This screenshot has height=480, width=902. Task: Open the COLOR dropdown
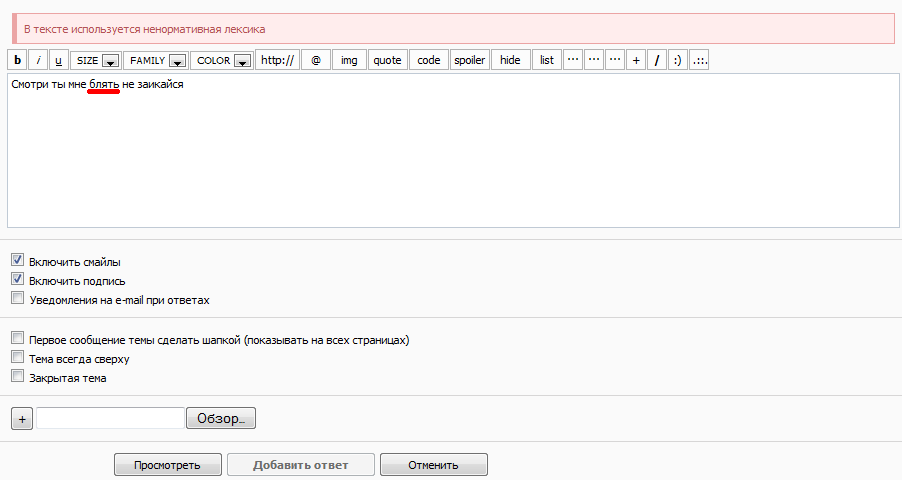coord(221,60)
